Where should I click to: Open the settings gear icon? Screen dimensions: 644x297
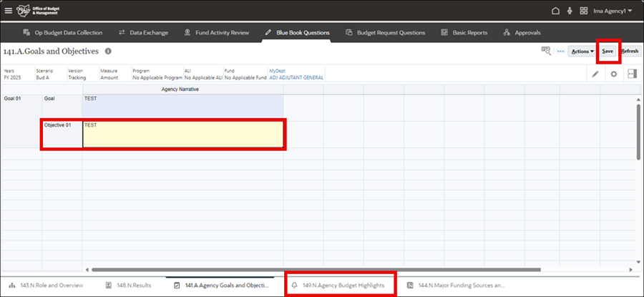point(613,74)
